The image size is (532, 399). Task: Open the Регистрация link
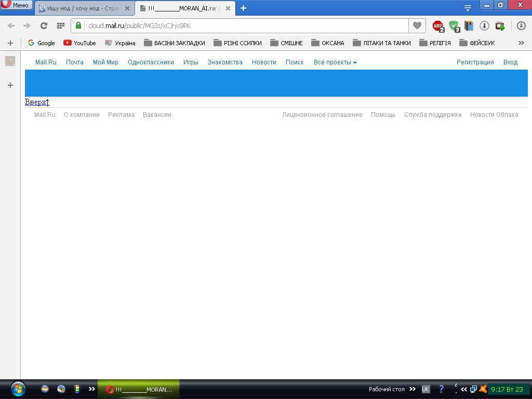coord(475,62)
